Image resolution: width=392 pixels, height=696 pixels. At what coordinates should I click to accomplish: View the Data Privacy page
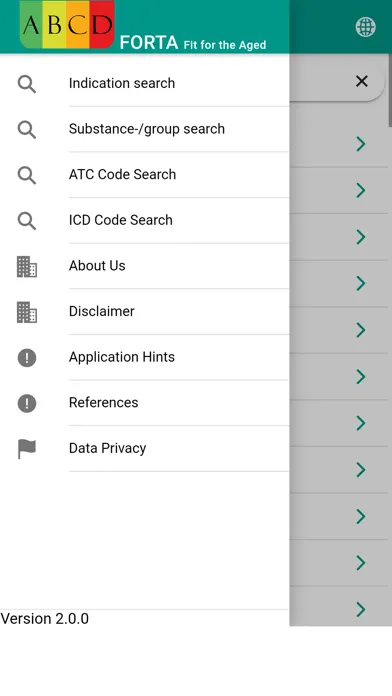click(x=145, y=449)
